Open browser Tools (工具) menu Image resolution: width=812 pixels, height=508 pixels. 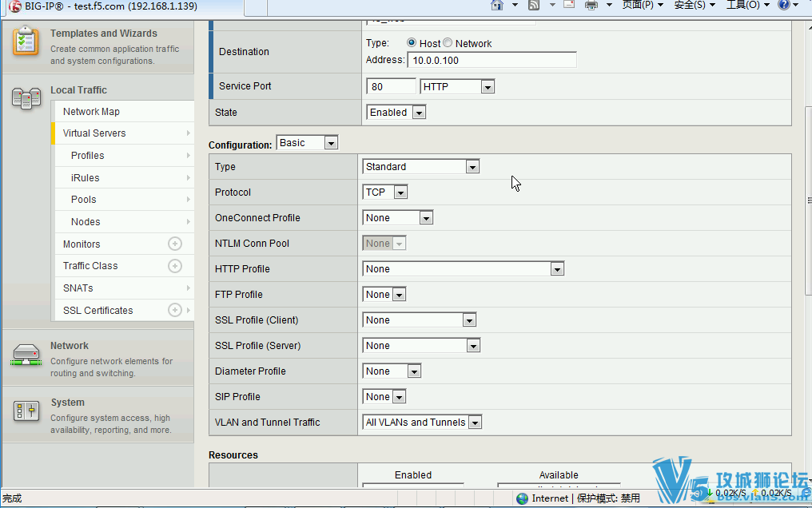point(747,5)
